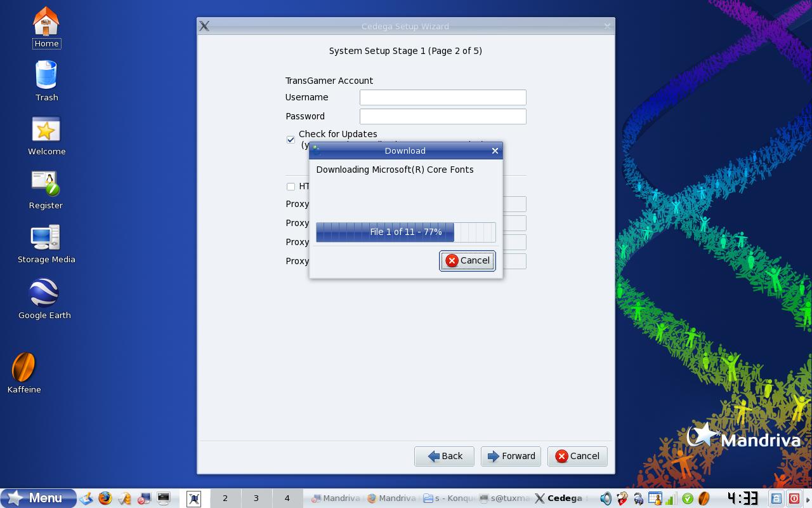Click the network signal tray icon
812x508 pixels.
[x=671, y=498]
